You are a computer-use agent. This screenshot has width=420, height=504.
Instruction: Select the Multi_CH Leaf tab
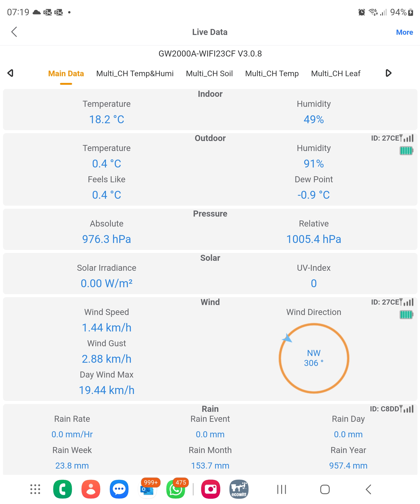335,73
